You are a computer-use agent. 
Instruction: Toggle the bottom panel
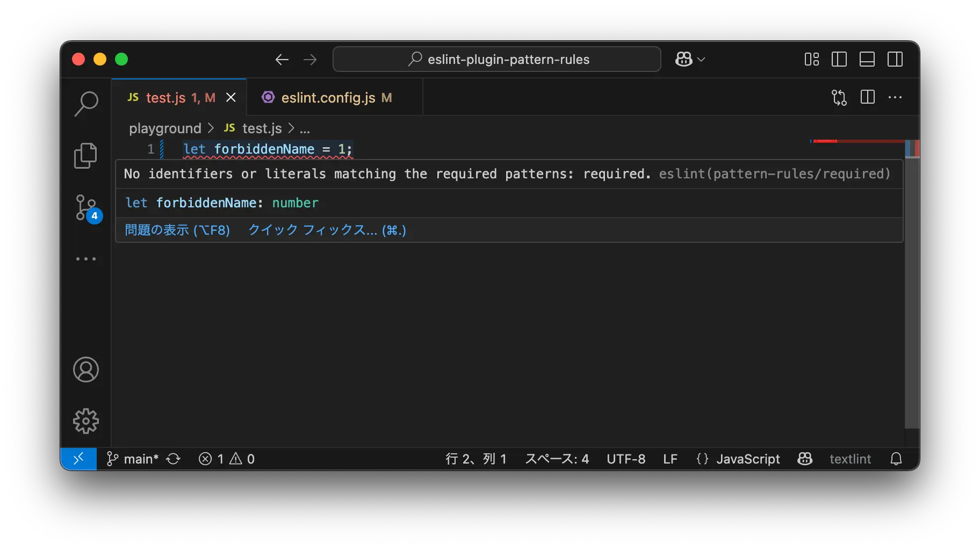coord(867,59)
